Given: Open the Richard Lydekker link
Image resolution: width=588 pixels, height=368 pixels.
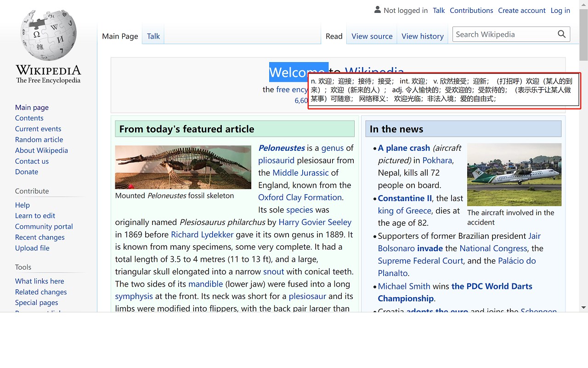Looking at the screenshot, I should pos(202,234).
